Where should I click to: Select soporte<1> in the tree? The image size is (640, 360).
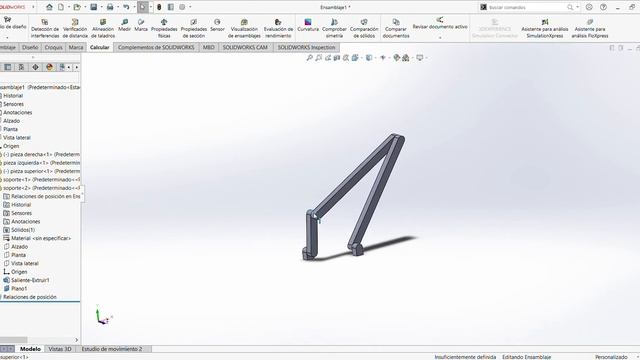[41, 180]
